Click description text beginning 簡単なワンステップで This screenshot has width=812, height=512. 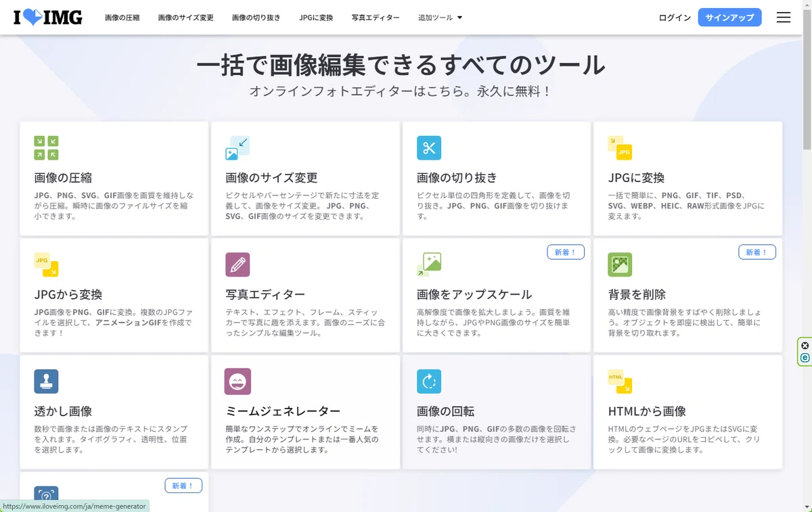click(302, 439)
